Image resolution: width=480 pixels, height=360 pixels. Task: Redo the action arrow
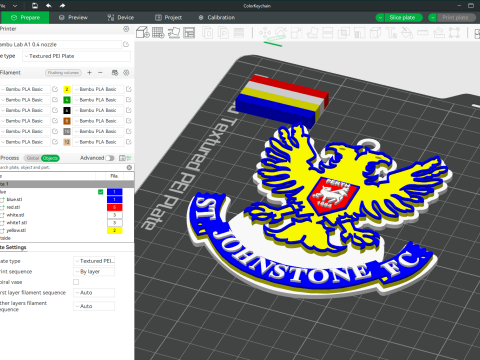click(62, 5)
